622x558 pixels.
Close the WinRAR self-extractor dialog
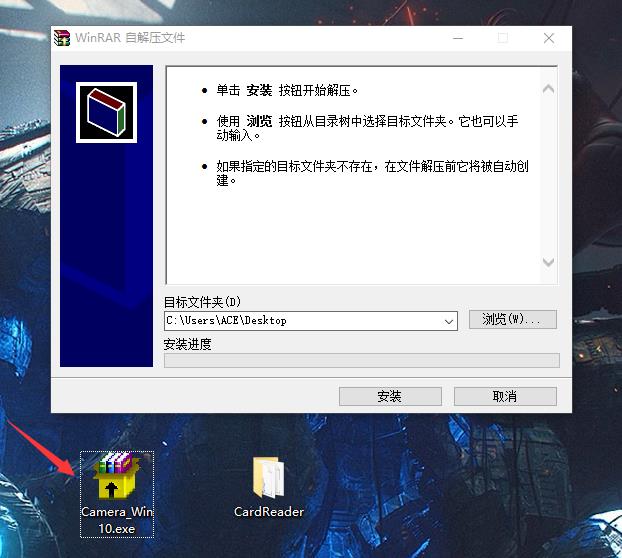point(549,38)
